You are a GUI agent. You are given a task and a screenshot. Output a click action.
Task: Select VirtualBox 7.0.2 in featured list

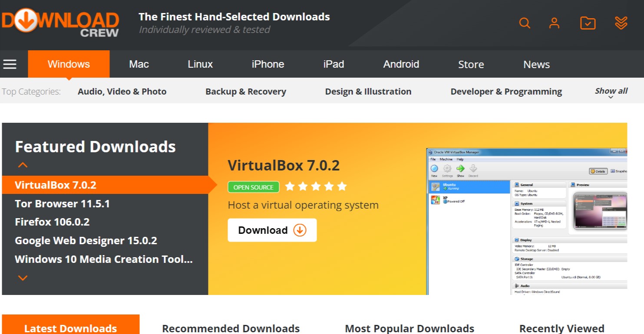105,185
